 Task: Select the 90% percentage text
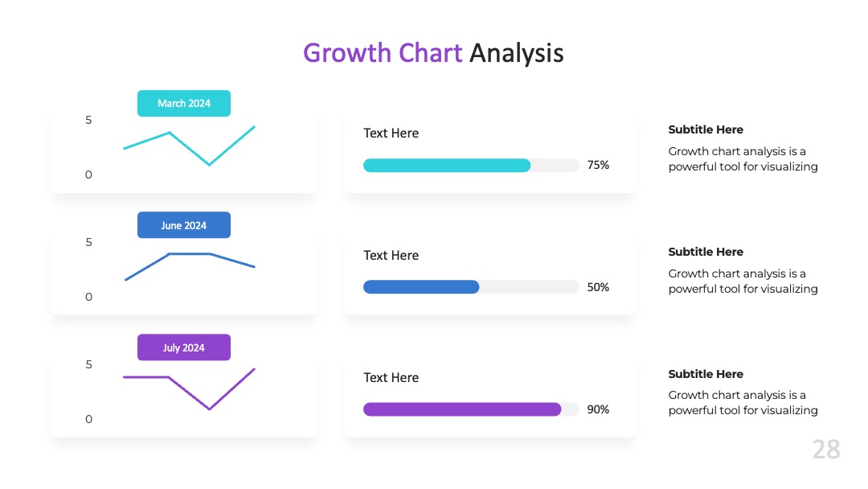tap(598, 410)
